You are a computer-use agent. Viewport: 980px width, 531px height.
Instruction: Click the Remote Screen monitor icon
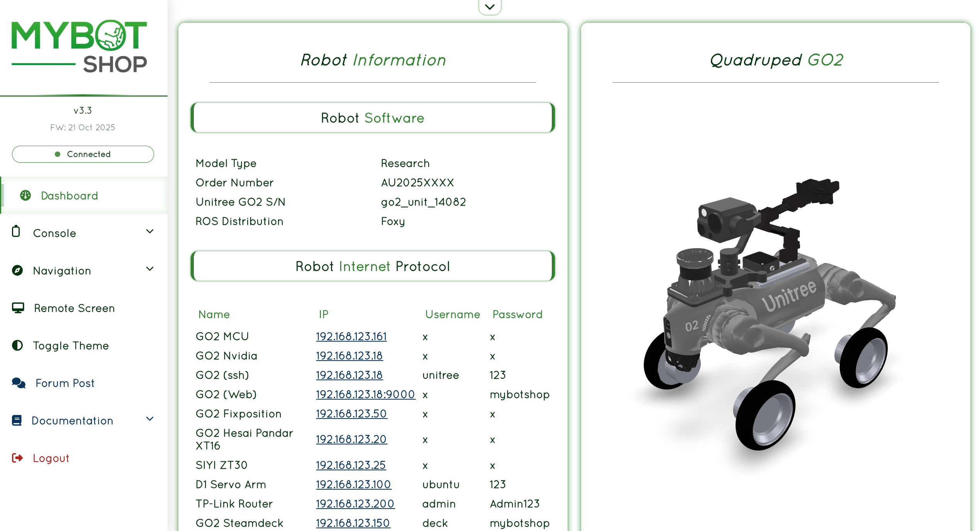click(18, 308)
